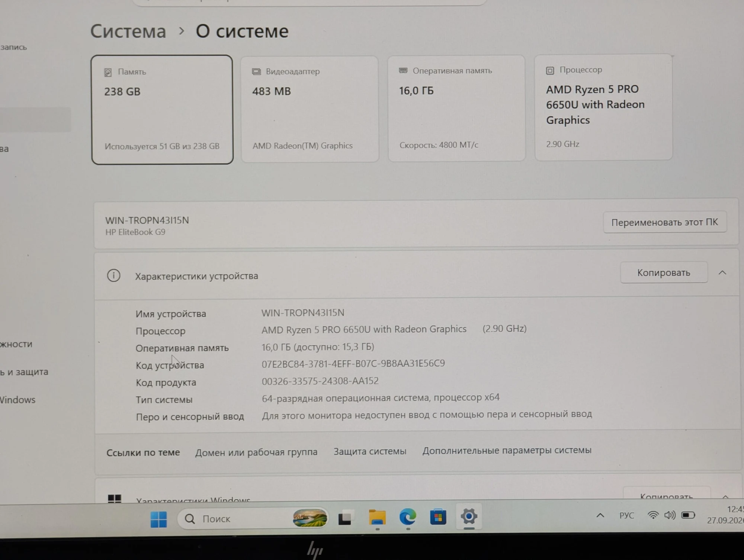Click HP EliteBook G9 model text
Image resolution: width=744 pixels, height=560 pixels.
pos(135,232)
